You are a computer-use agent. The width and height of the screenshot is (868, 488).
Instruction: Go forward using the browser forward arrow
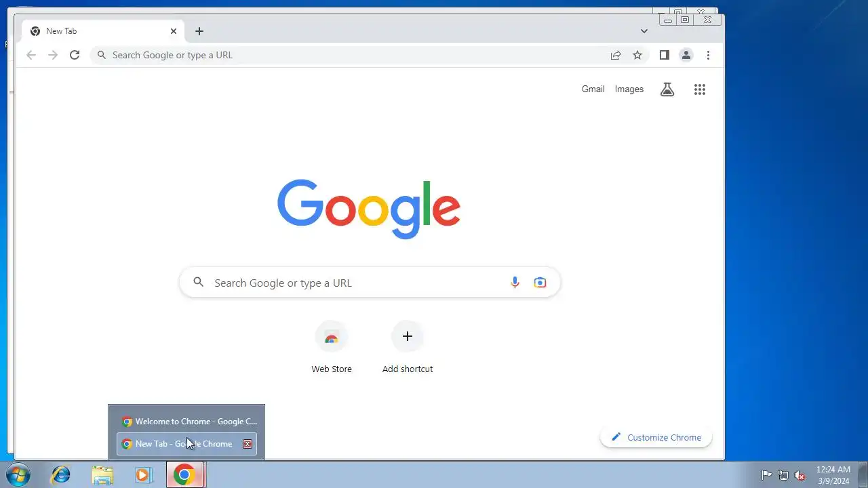tap(53, 55)
